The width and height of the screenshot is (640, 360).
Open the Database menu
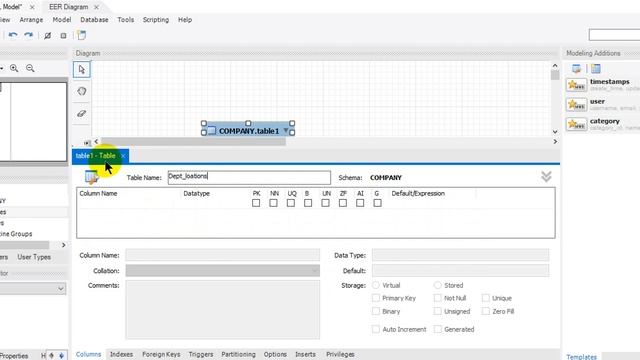94,20
